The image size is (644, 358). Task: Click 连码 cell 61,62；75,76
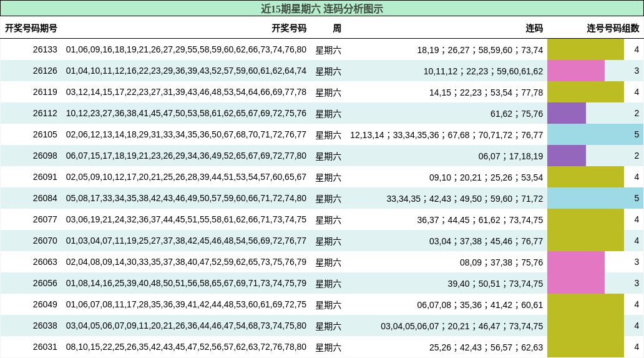point(517,114)
